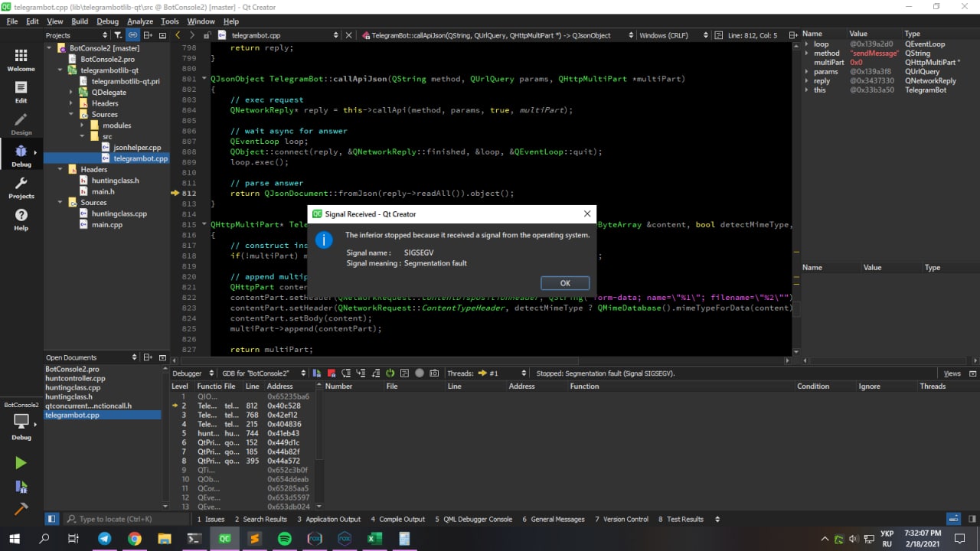This screenshot has height=551, width=980.
Task: Open the Application Output pane
Action: (x=328, y=519)
